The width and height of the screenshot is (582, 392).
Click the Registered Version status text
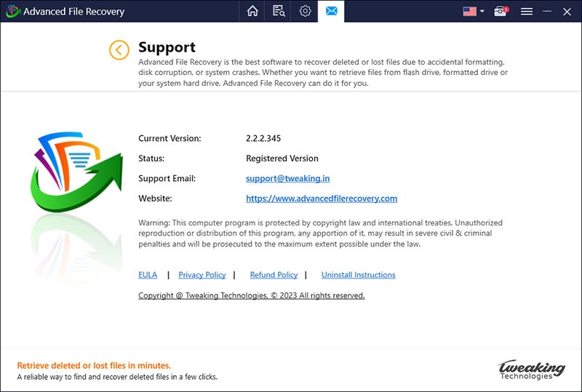[282, 159]
